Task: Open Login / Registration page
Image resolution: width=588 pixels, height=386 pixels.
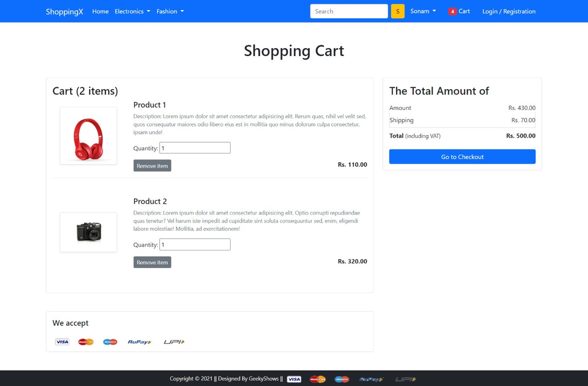Action: click(508, 11)
